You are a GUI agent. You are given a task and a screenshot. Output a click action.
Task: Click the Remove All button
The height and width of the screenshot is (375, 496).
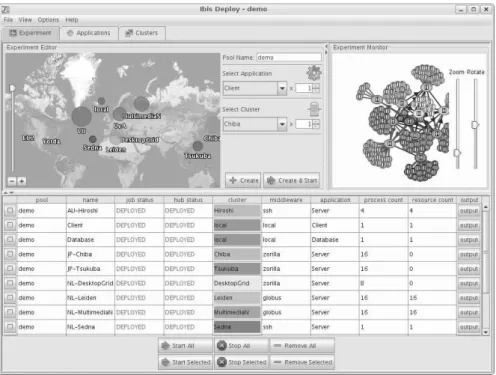coord(302,346)
